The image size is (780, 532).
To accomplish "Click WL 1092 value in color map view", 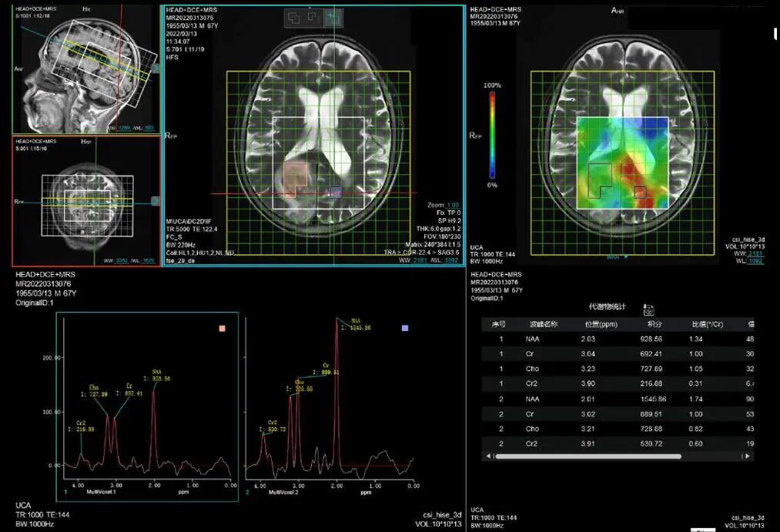I will (x=755, y=260).
